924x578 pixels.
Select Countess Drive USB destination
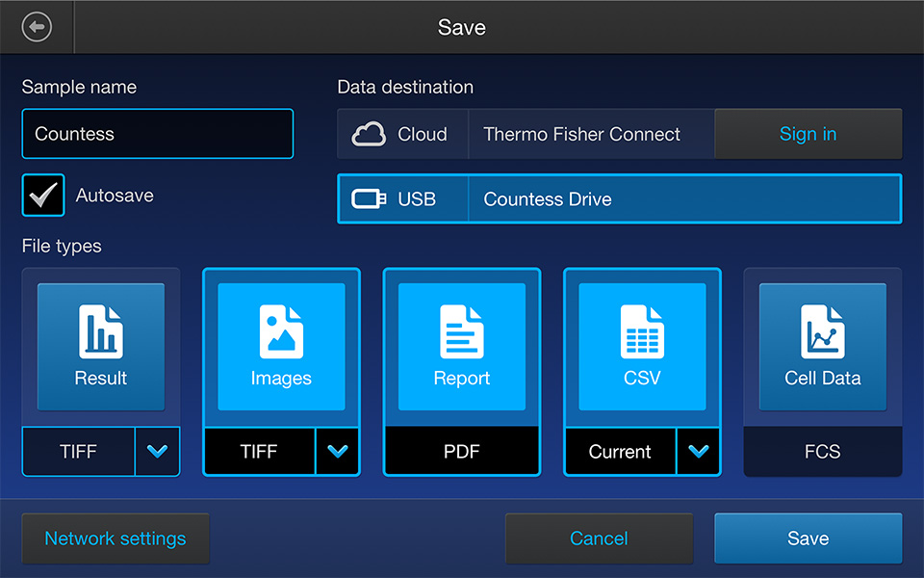(619, 198)
